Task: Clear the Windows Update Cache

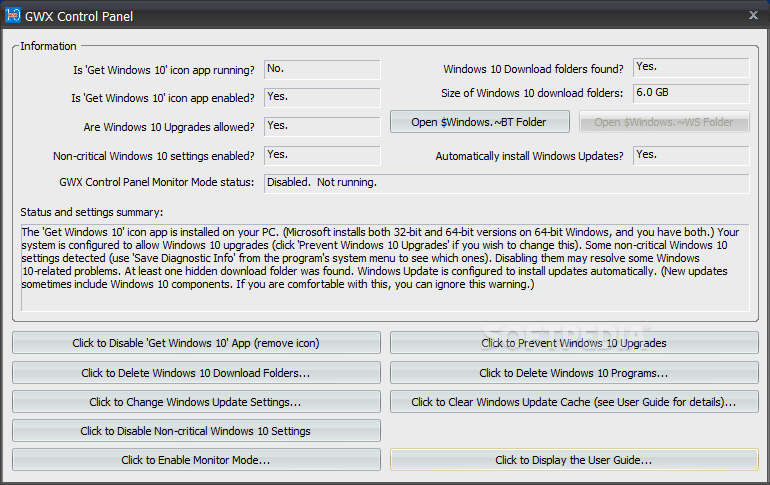Action: [574, 402]
